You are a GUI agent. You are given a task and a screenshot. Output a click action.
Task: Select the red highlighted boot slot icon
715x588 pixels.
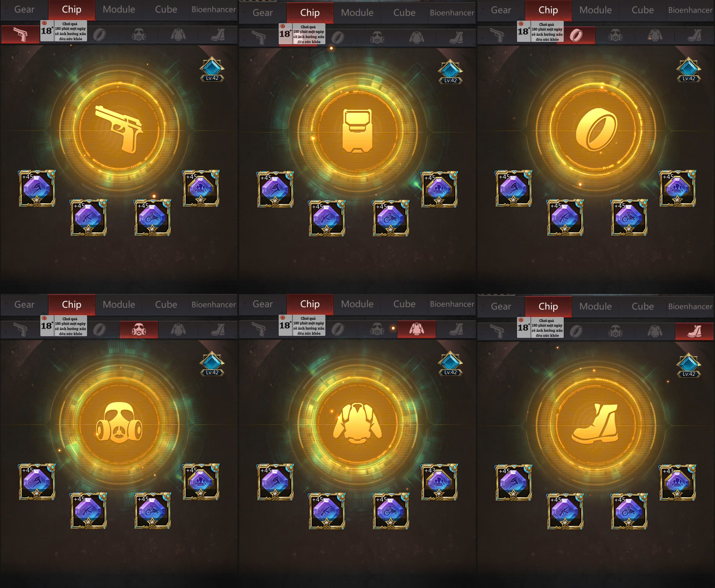[694, 331]
